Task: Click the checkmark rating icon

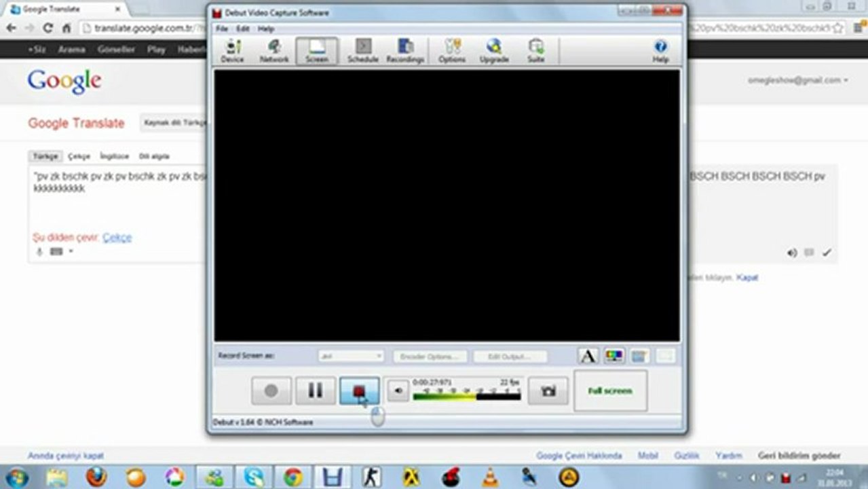Action: tap(826, 253)
